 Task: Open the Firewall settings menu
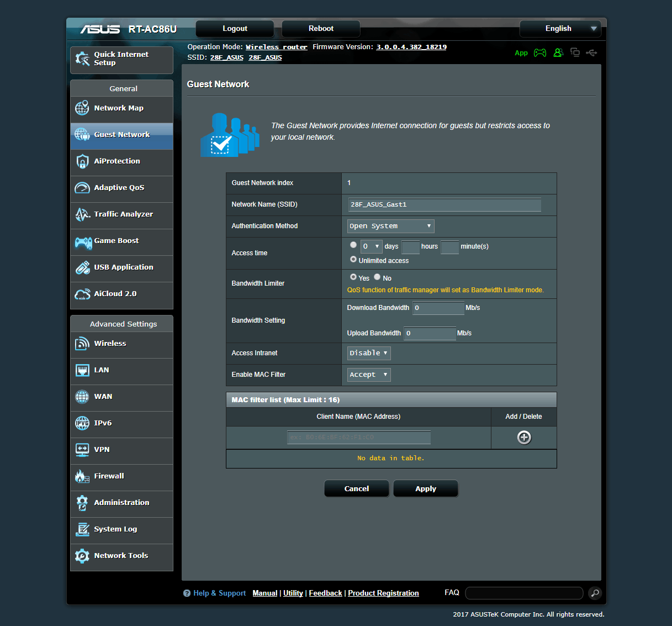tap(121, 477)
